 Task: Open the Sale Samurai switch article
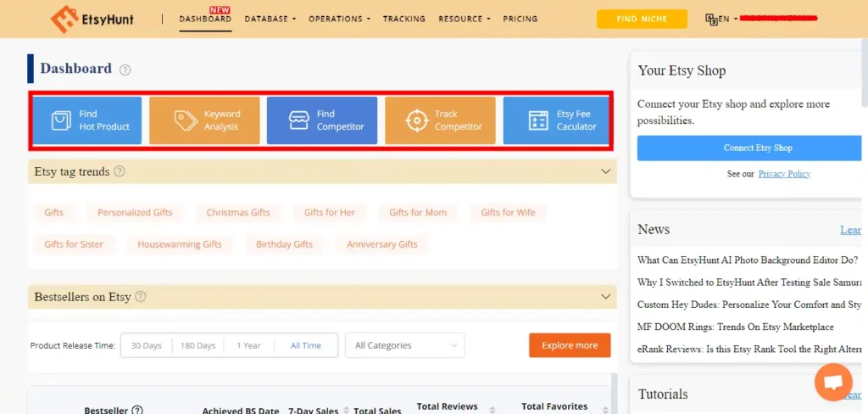[x=749, y=283]
